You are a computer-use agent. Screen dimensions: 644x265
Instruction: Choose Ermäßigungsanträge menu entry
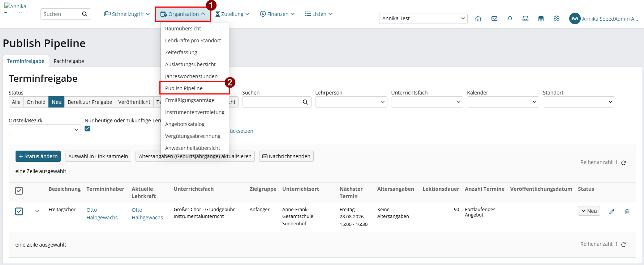(195, 100)
